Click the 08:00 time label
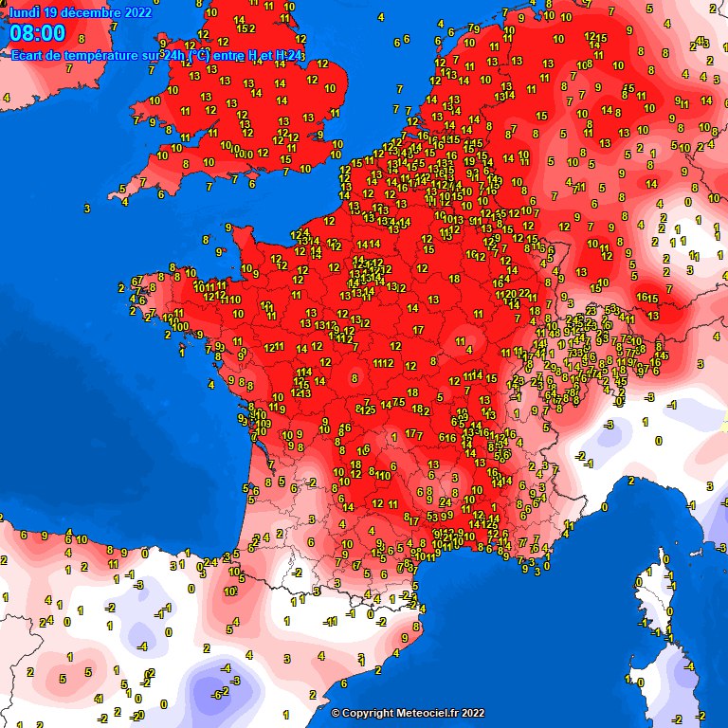728x728 pixels. coord(38,34)
